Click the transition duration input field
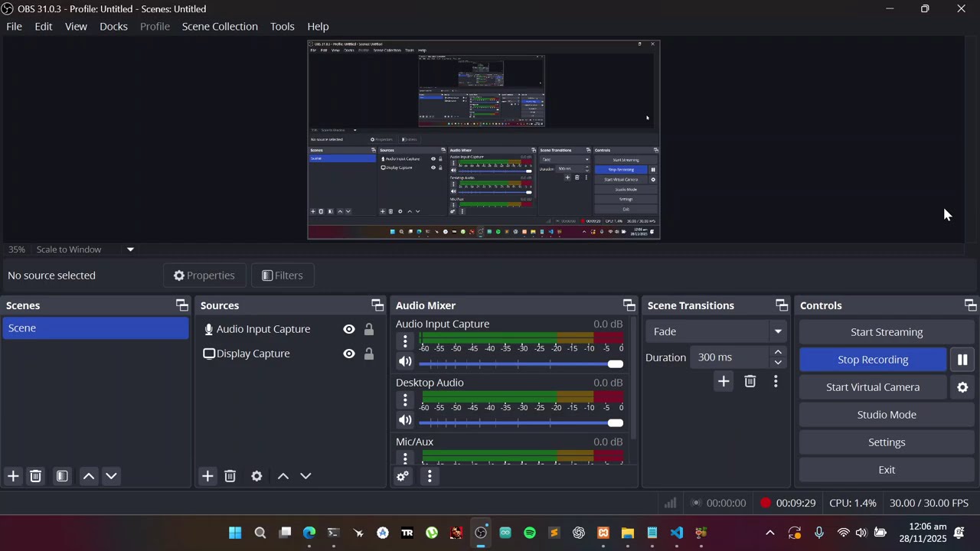980x551 pixels. [x=730, y=357]
